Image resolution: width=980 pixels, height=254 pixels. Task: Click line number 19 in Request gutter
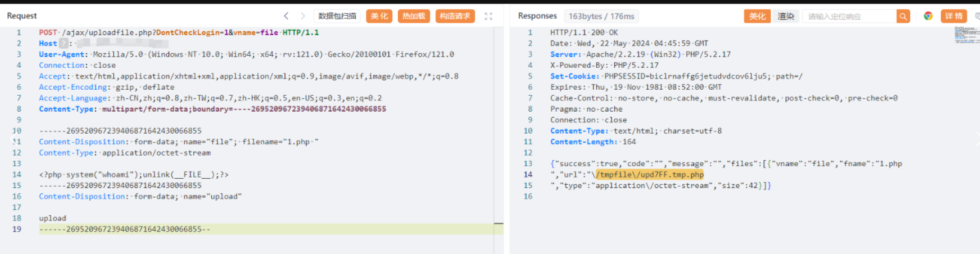point(17,229)
